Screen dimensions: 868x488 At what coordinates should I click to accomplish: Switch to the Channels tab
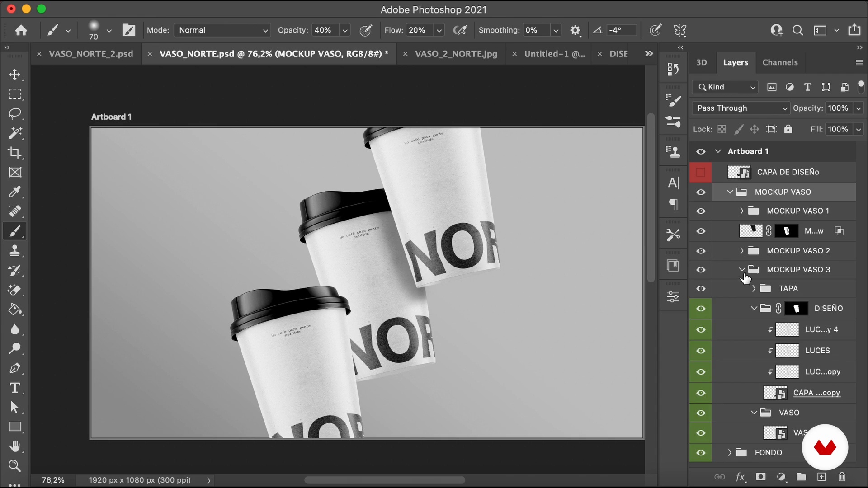tap(780, 62)
